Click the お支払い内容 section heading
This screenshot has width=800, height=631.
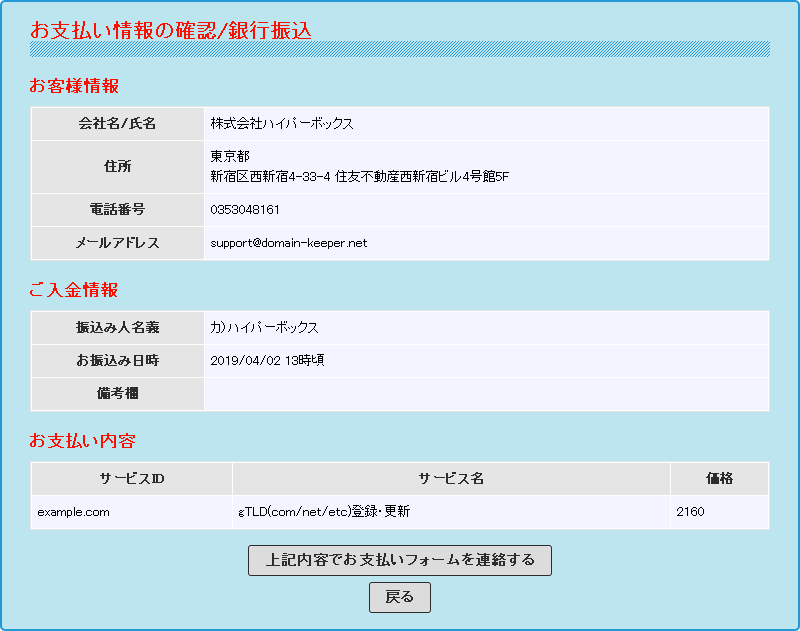82,441
